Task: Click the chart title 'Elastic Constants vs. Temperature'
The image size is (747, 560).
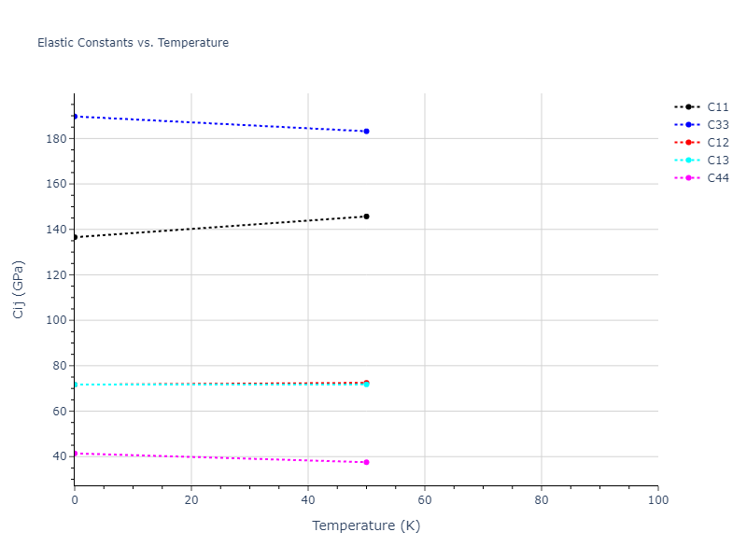Action: click(x=133, y=43)
